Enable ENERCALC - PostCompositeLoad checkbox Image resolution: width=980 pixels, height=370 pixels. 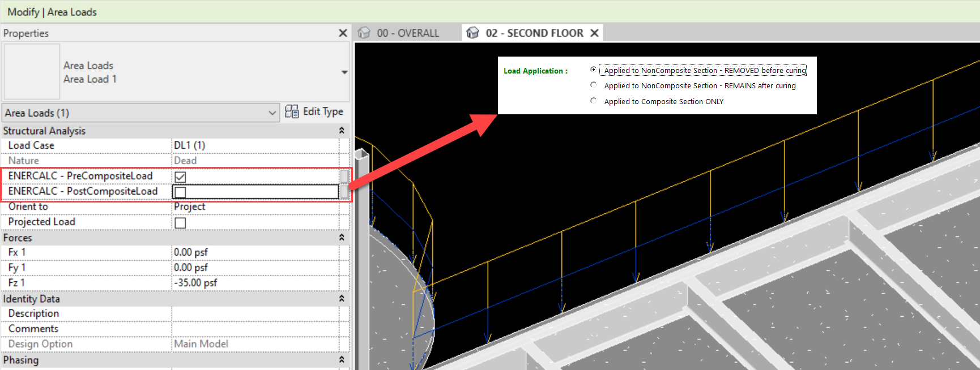click(x=181, y=192)
